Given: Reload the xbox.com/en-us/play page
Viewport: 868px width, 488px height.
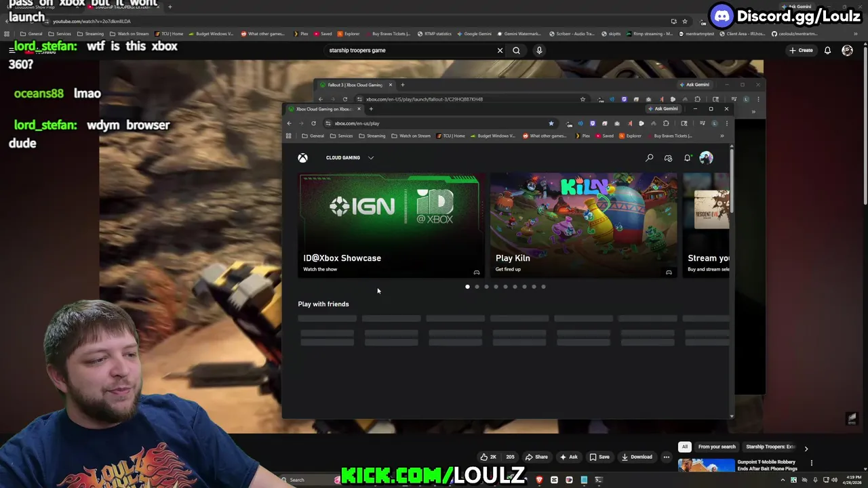Looking at the screenshot, I should pos(313,123).
